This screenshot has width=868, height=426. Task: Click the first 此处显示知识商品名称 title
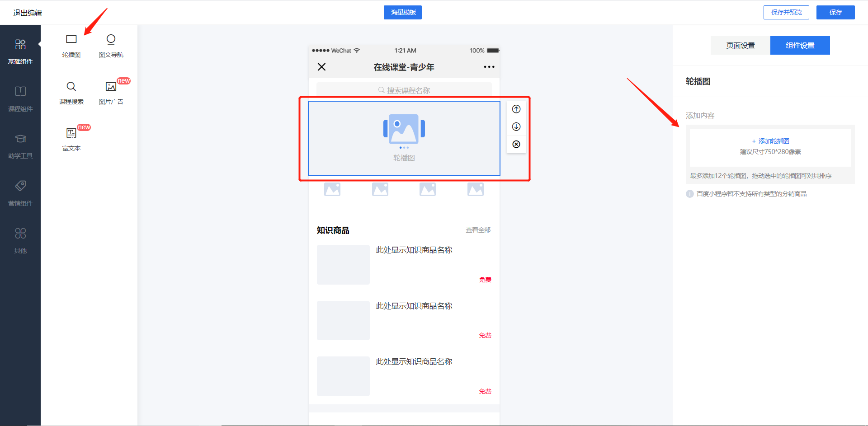[x=414, y=250]
